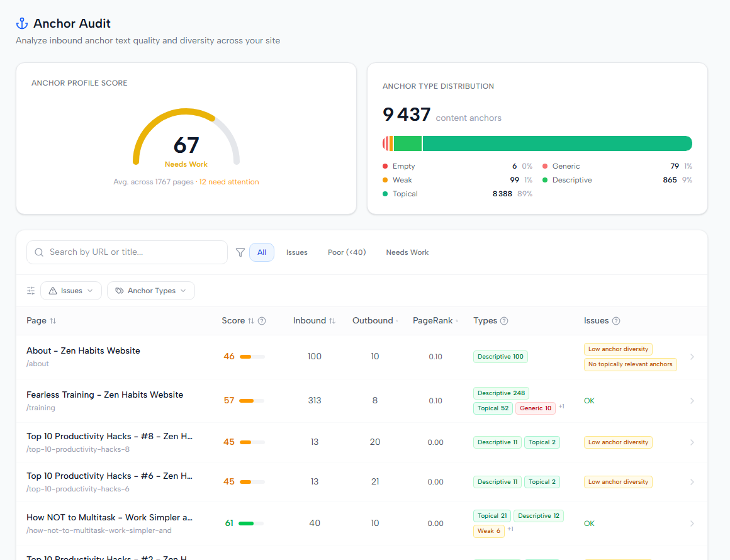This screenshot has width=730, height=560.
Task: Open Productivity Hacks #6 row chevron
Action: (692, 482)
